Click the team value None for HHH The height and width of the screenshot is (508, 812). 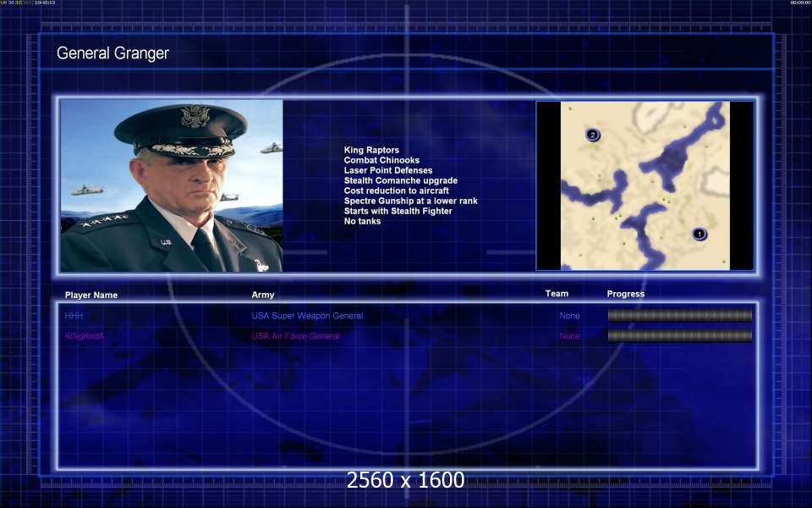coord(569,316)
